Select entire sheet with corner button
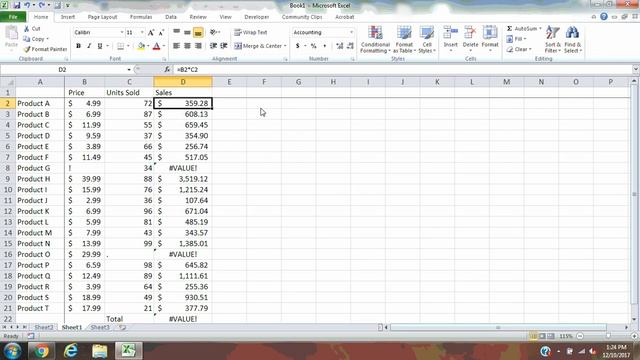640x360 pixels. [8, 82]
